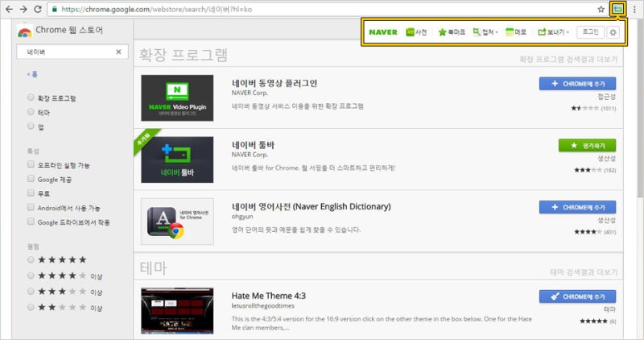This screenshot has width=644, height=340.
Task: Go back via the « 홈 link
Action: coord(32,74)
